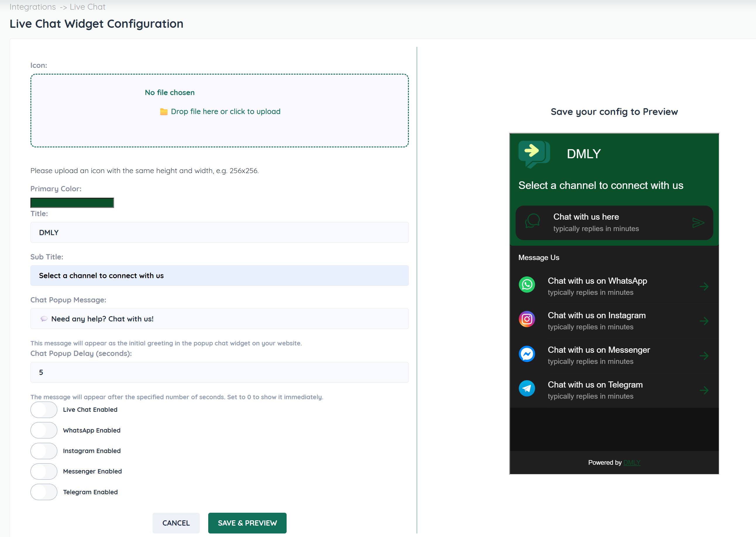Click the DMLY chat logo icon
The image size is (756, 537).
click(x=533, y=154)
